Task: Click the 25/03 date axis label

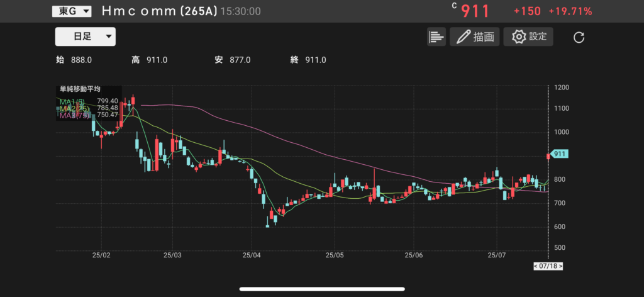Action: pyautogui.click(x=172, y=255)
